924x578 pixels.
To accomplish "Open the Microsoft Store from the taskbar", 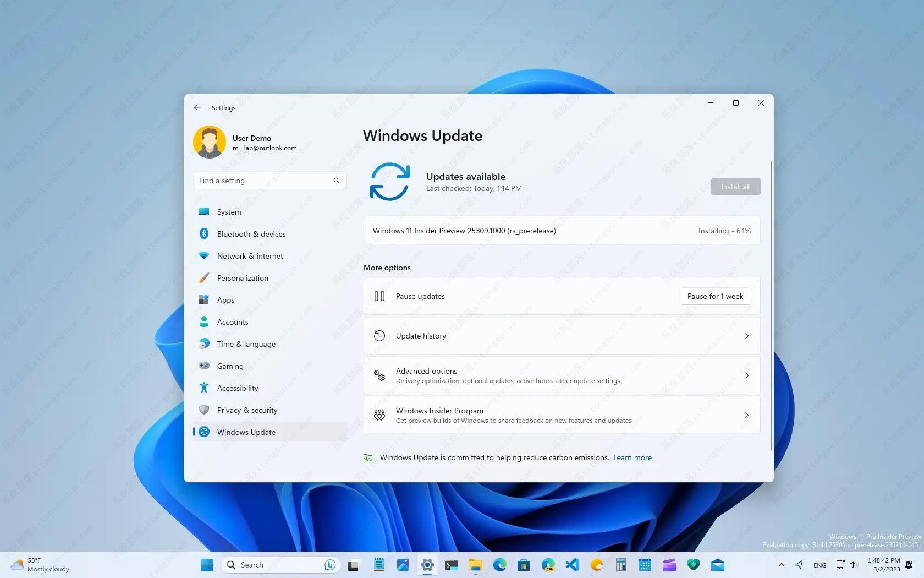I will pyautogui.click(x=524, y=565).
